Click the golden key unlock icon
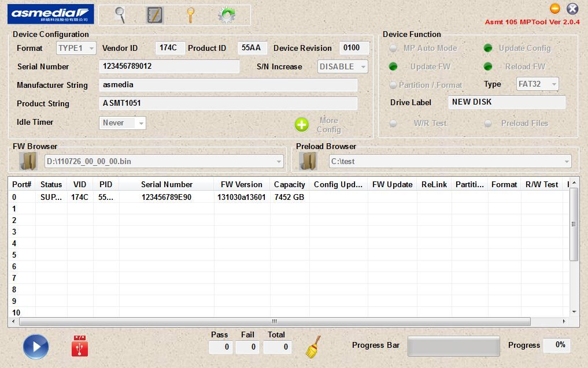 (x=190, y=16)
